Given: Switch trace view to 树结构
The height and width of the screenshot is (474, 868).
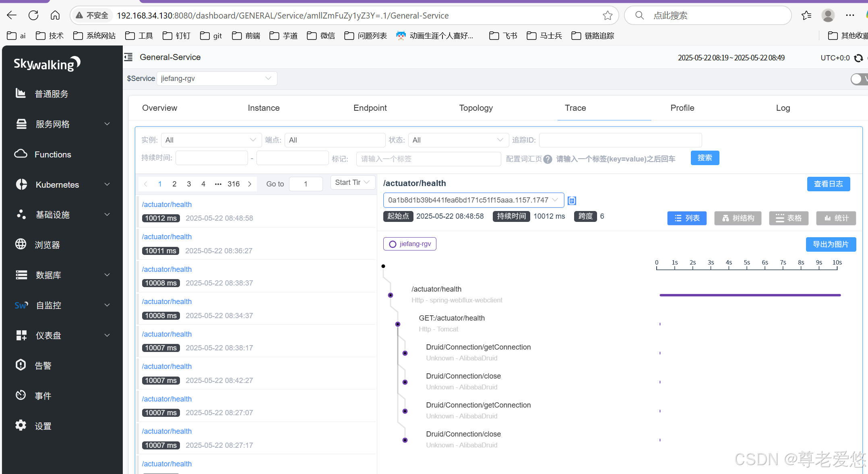Looking at the screenshot, I should (x=738, y=218).
